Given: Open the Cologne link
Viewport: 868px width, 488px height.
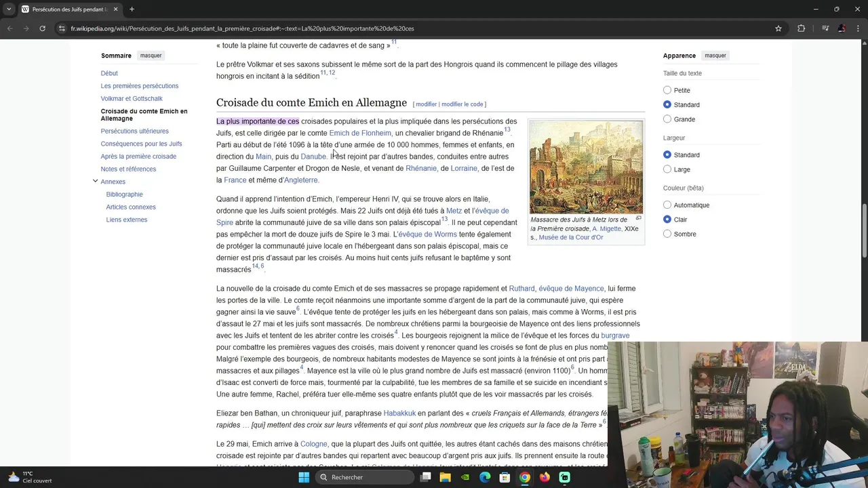Looking at the screenshot, I should 314,444.
